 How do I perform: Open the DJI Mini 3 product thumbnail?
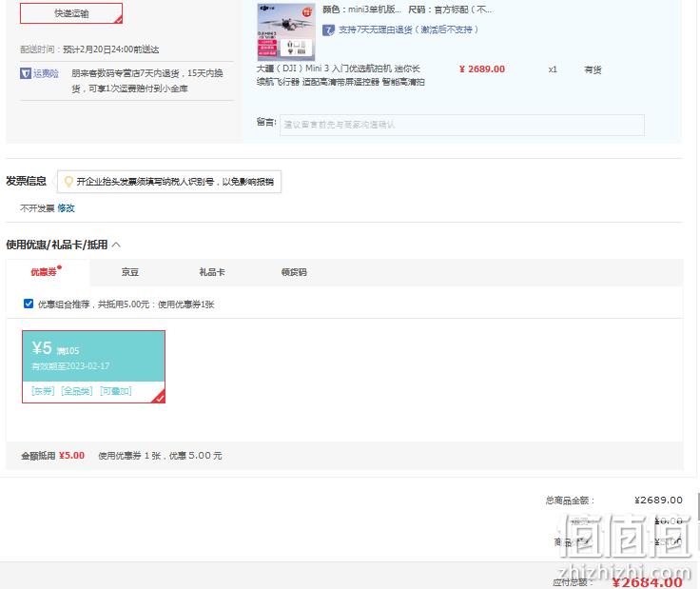[286, 31]
